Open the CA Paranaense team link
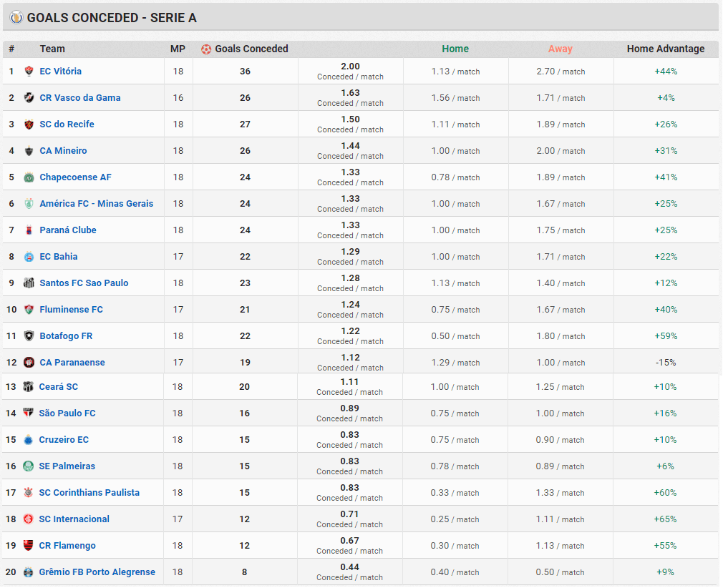The width and height of the screenshot is (723, 588). pos(72,362)
